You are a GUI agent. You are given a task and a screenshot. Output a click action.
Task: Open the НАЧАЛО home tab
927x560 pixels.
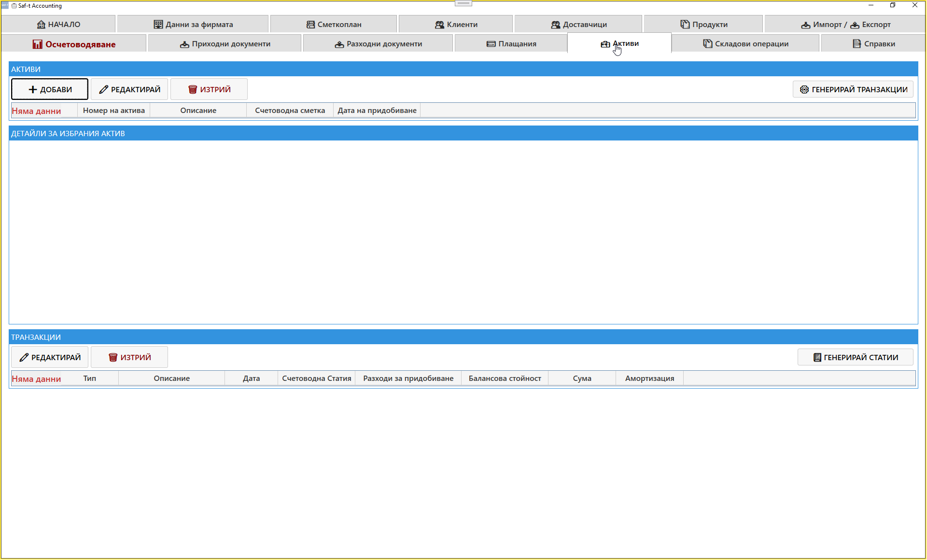[x=58, y=24]
